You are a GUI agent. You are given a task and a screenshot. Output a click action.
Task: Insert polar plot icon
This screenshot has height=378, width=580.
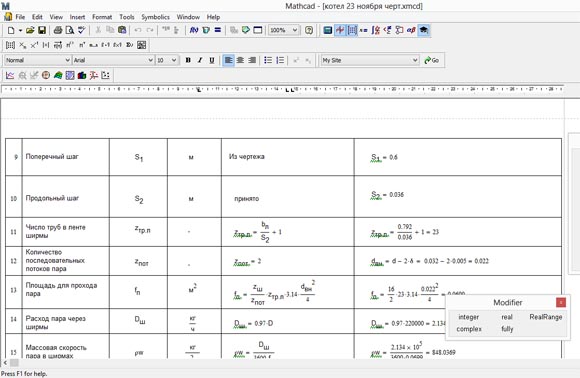[x=46, y=75]
